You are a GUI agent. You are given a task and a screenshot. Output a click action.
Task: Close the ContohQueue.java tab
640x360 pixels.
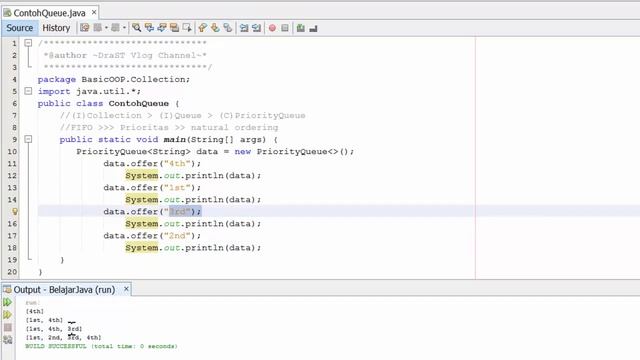(x=94, y=13)
